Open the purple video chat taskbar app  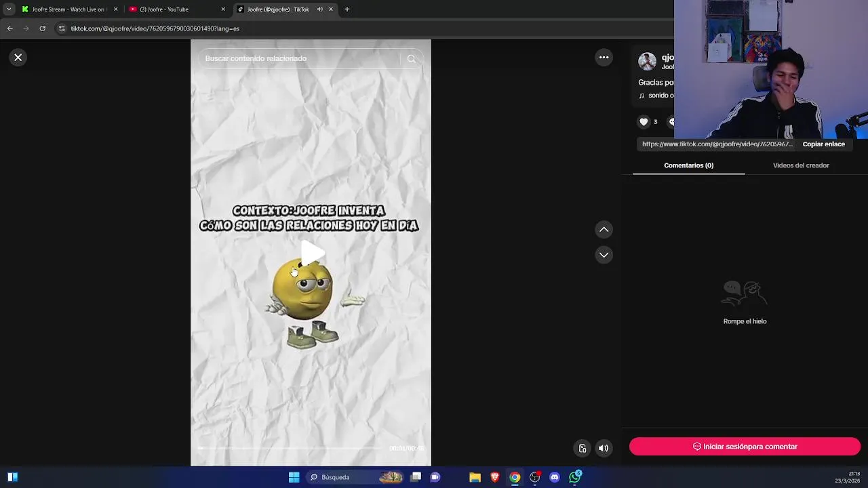point(435,477)
